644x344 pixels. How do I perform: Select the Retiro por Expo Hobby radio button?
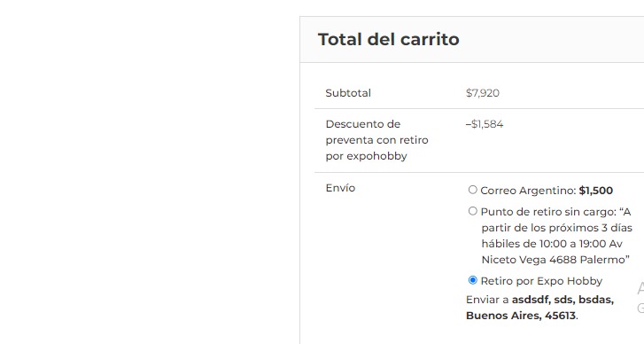coord(473,280)
